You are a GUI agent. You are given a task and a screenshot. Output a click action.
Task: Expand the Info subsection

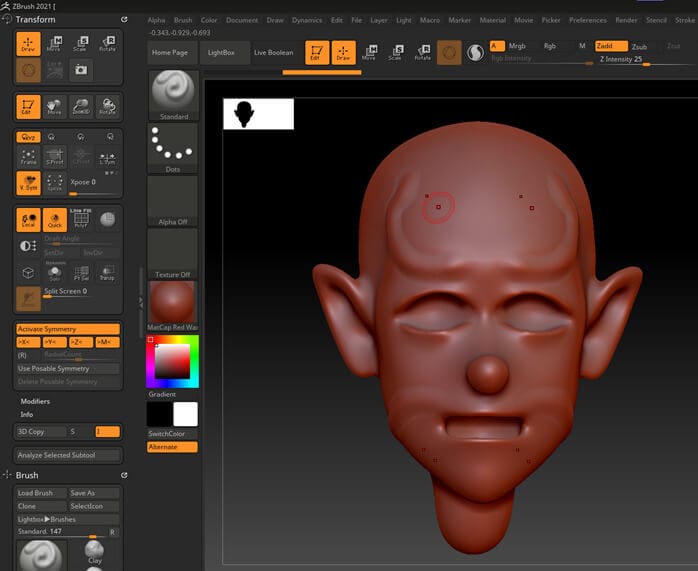(x=27, y=414)
